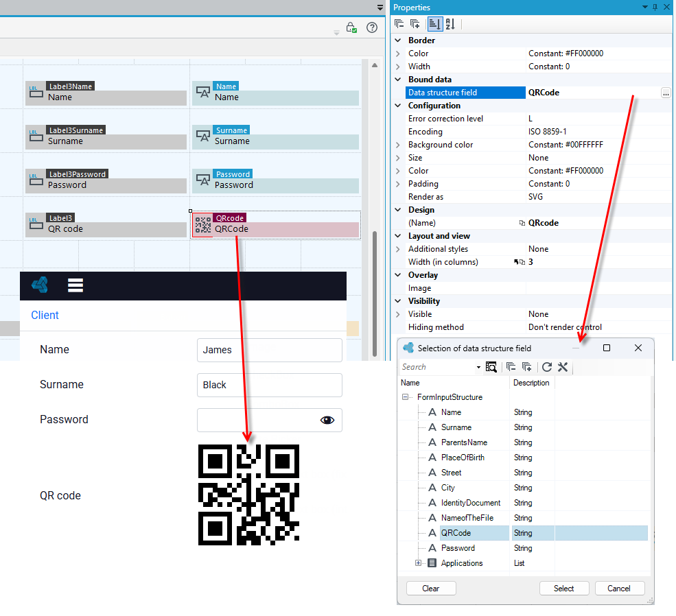676x616 pixels.
Task: Toggle password visibility eye icon
Action: (x=327, y=420)
